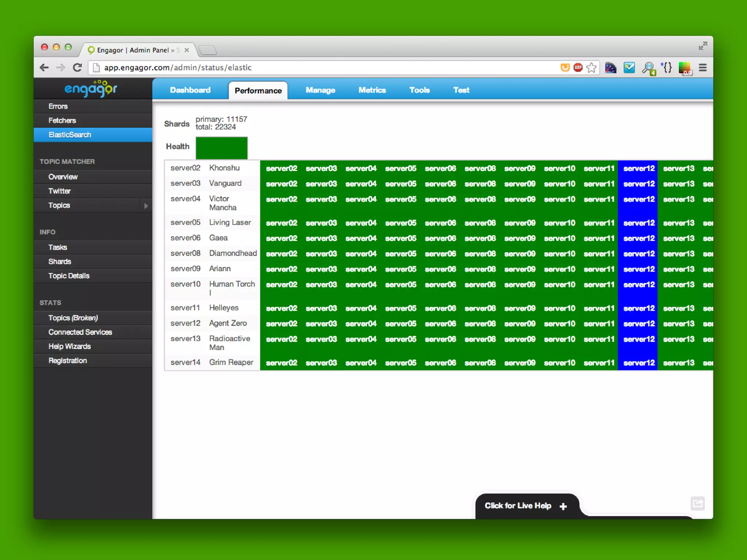The width and height of the screenshot is (747, 560).
Task: Click the green Health status swatch
Action: [x=221, y=148]
